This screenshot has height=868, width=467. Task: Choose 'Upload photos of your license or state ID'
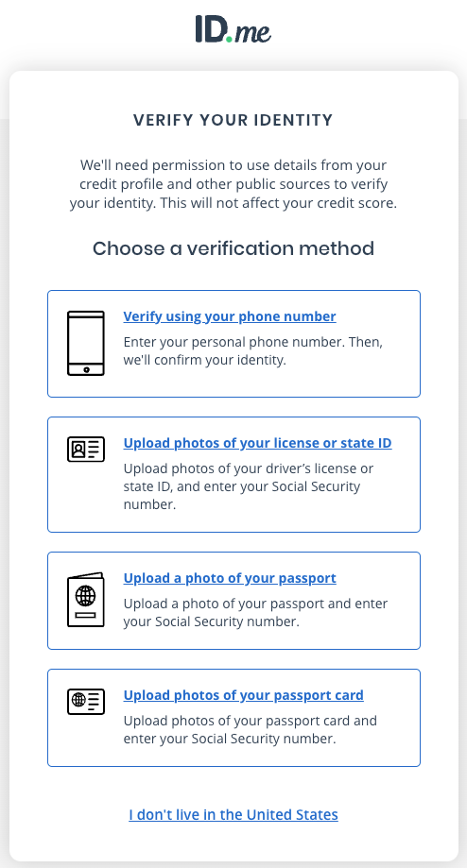(257, 443)
